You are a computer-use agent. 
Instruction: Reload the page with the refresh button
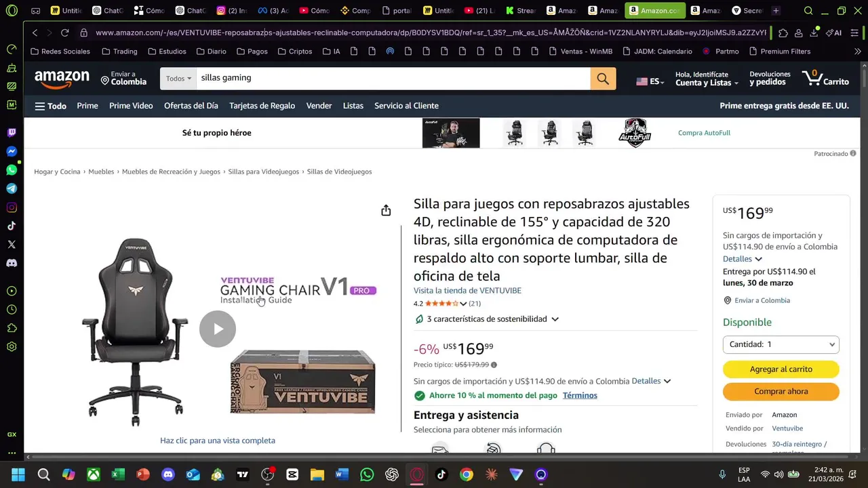click(x=64, y=33)
